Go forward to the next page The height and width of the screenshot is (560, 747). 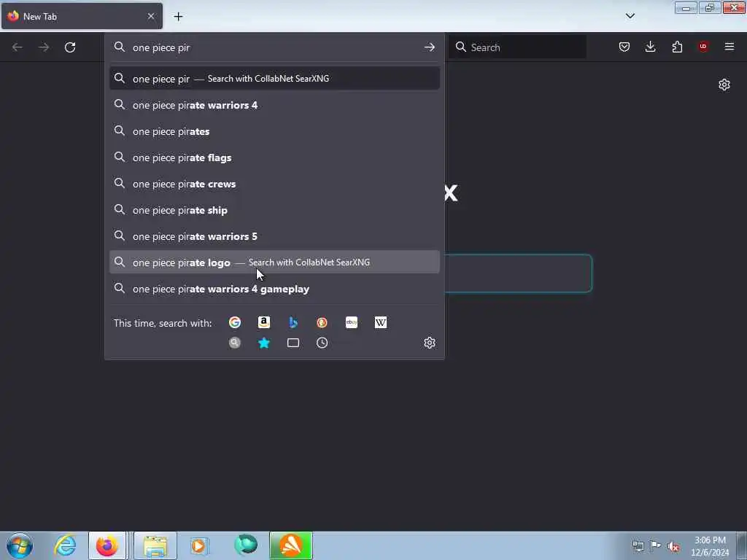[44, 47]
